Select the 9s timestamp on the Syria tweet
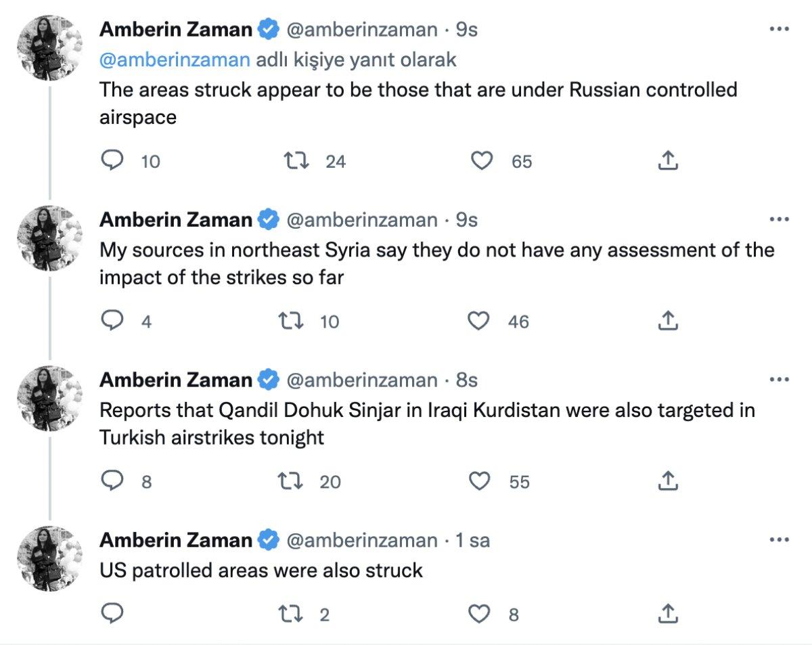This screenshot has width=812, height=645. 466,219
